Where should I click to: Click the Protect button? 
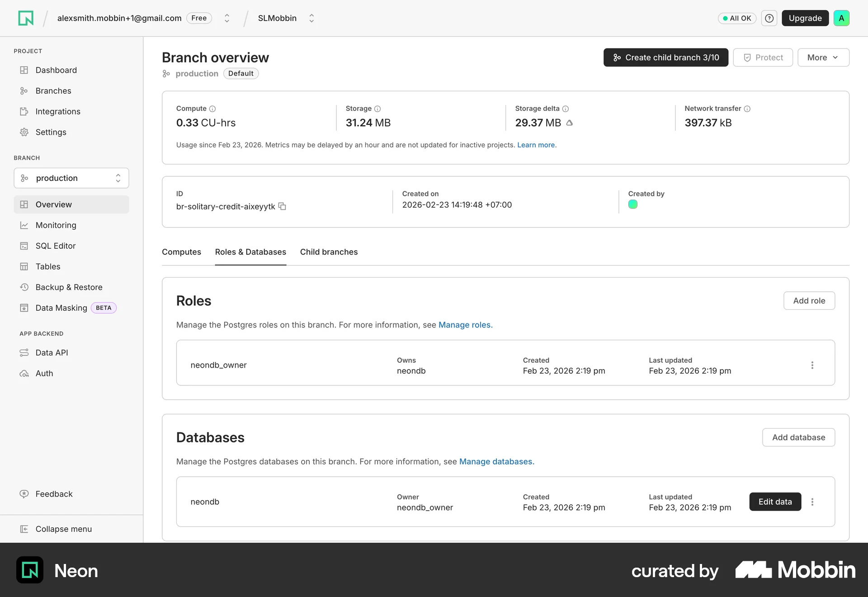click(x=763, y=57)
